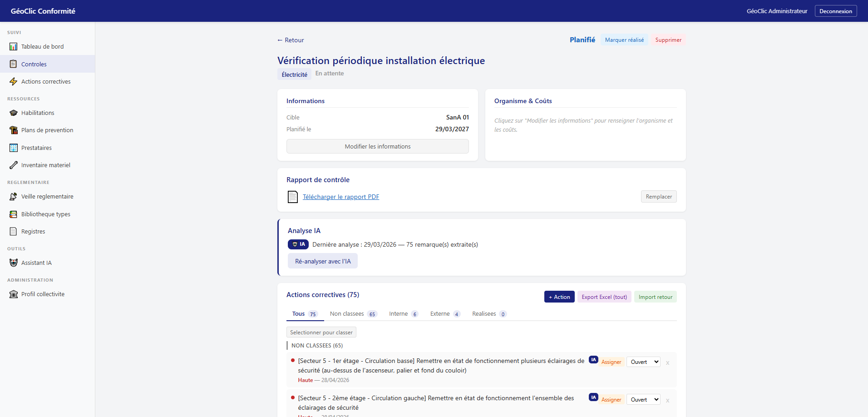Click Assigner on the 2ème étage action

[611, 400]
